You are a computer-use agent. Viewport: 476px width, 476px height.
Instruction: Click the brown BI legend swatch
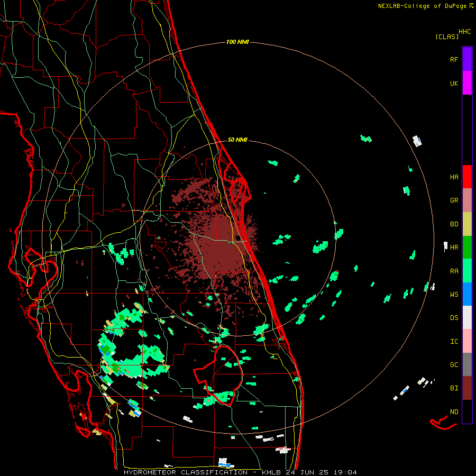click(x=467, y=388)
